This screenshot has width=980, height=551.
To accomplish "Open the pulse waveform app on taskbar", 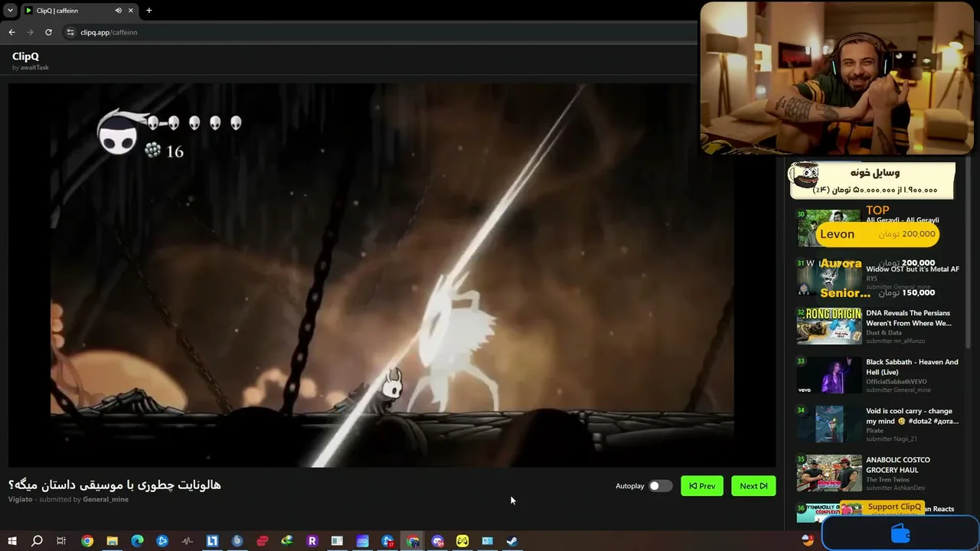I will [x=188, y=541].
